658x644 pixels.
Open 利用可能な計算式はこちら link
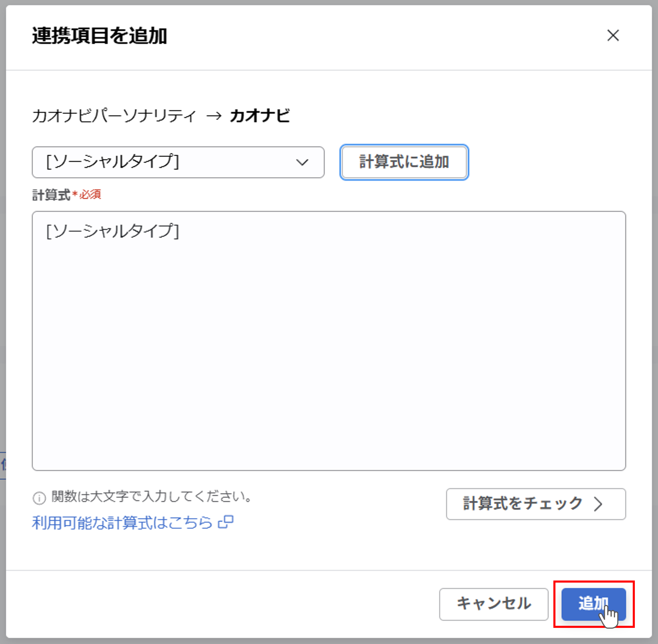click(x=132, y=522)
